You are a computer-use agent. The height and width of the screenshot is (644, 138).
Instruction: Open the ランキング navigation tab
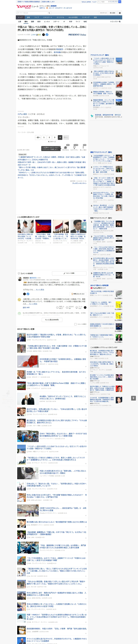coord(86,17)
